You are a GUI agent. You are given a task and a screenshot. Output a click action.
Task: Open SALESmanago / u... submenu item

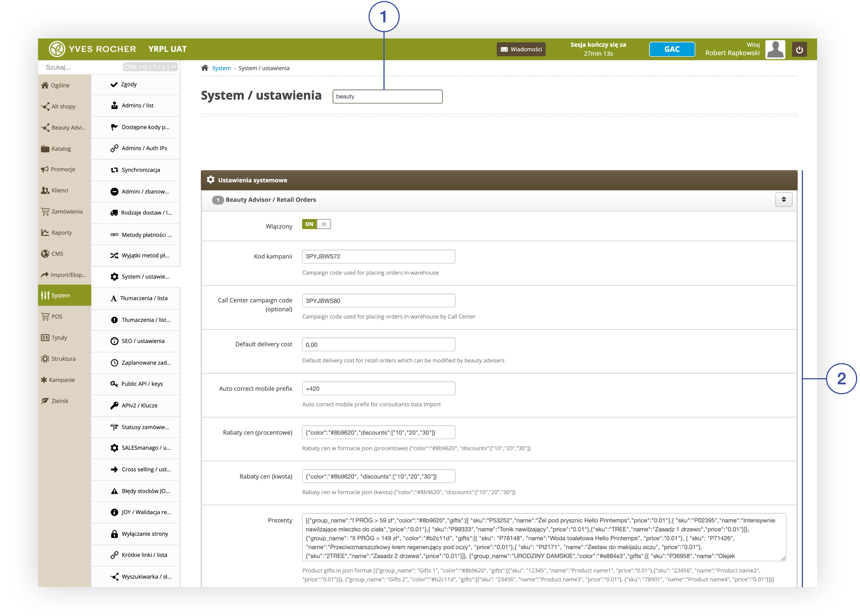click(x=136, y=448)
